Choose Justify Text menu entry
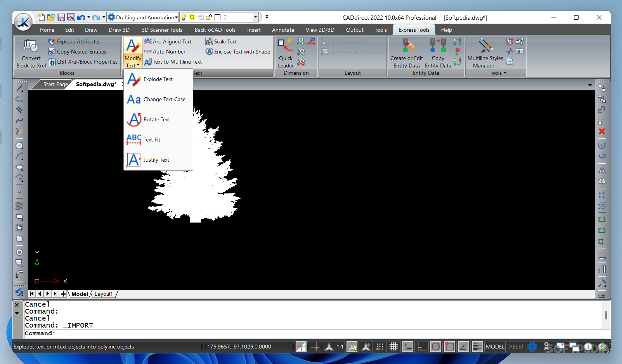The width and height of the screenshot is (622, 364). point(158,160)
